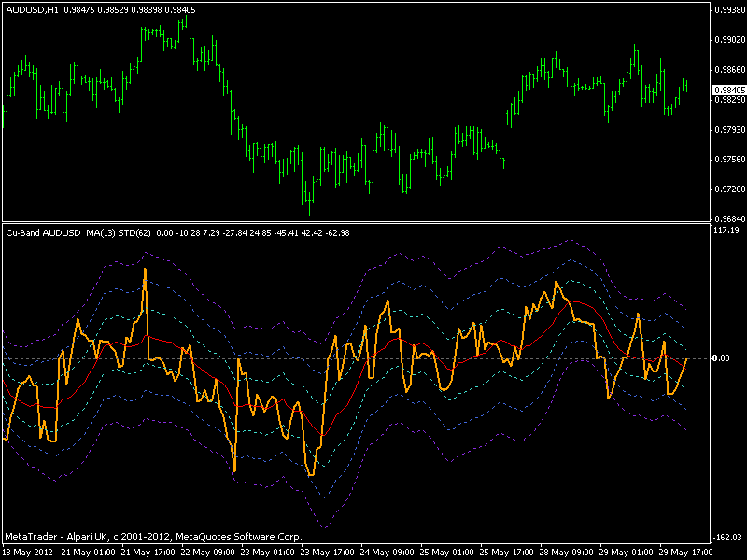Select the 28 May 09:00 time label

[x=570, y=552]
